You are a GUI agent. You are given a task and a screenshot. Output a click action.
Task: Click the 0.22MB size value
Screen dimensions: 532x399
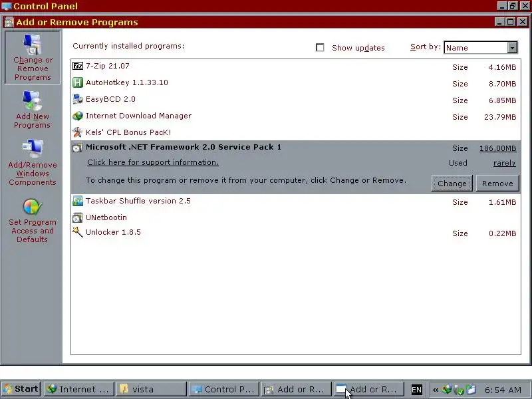[502, 233]
